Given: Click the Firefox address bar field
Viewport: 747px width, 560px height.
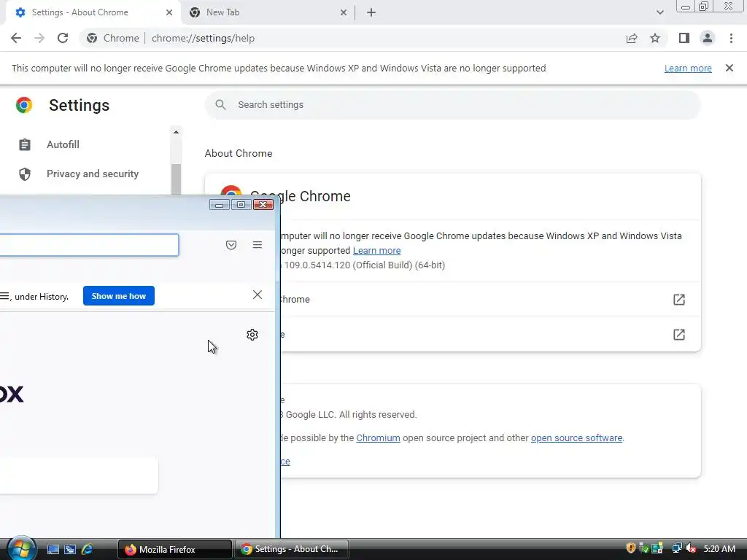Looking at the screenshot, I should 88,245.
